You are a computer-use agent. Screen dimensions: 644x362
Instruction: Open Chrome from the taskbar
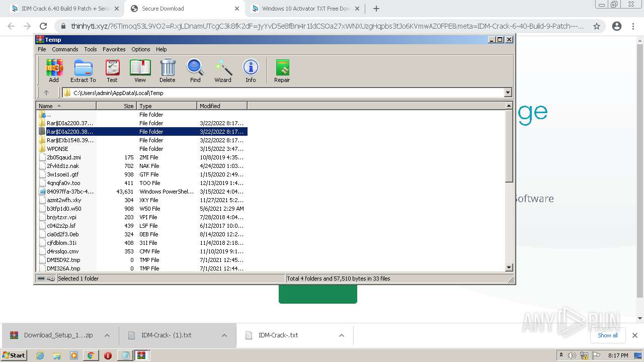pyautogui.click(x=91, y=355)
